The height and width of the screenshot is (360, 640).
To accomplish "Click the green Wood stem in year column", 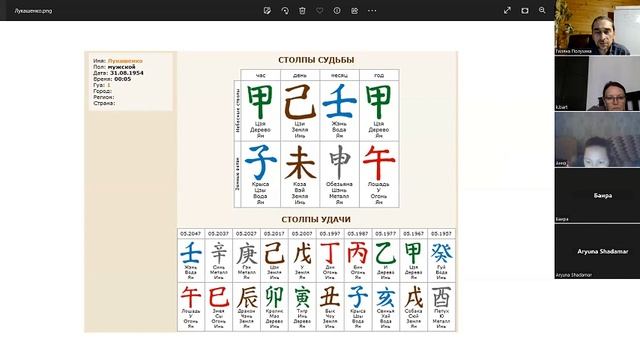I will point(379,102).
